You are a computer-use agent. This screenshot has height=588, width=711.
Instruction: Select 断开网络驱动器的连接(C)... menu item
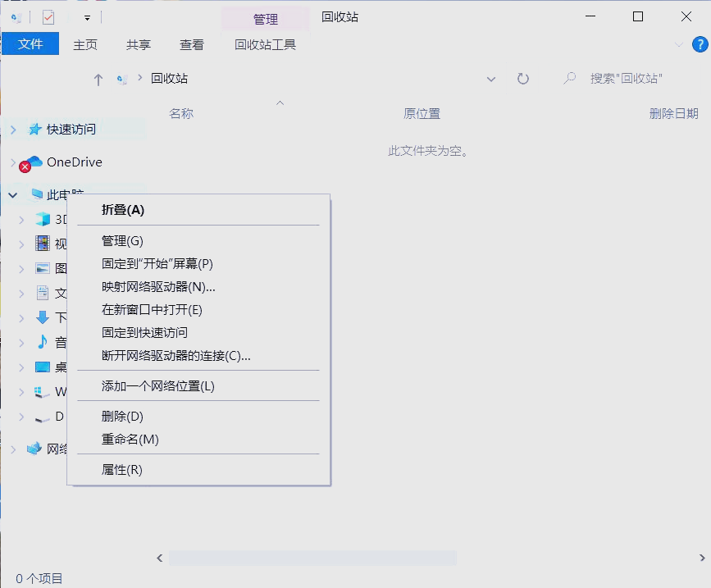(x=198, y=356)
